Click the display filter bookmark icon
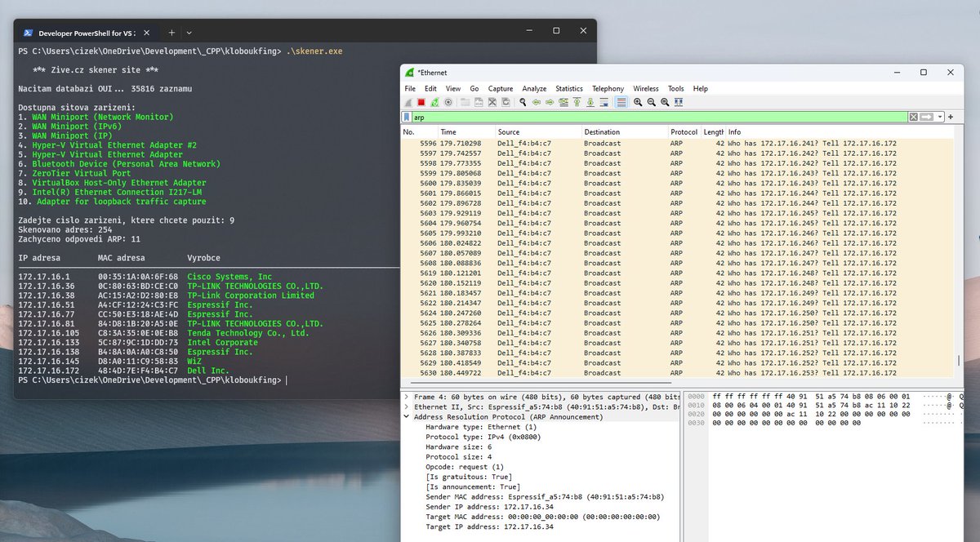Viewport: 980px width, 542px height. coord(407,118)
